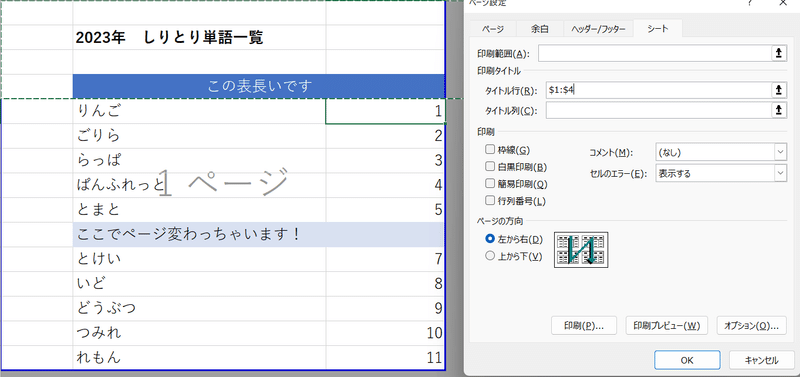Screen dimensions: 800x377
Task: Click the number cell 1 beside りんご
Action: [x=386, y=111]
